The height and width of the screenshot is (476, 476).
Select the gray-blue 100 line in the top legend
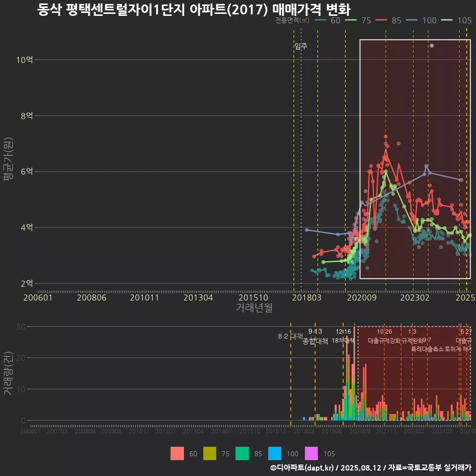412,20
